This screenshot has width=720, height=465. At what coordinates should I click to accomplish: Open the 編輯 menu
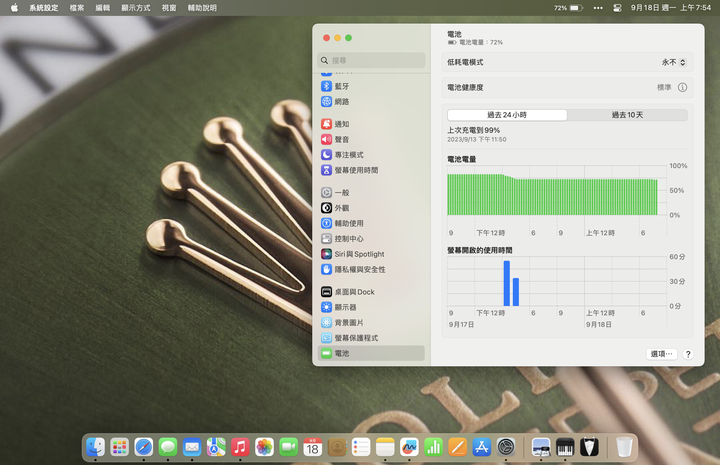point(102,8)
